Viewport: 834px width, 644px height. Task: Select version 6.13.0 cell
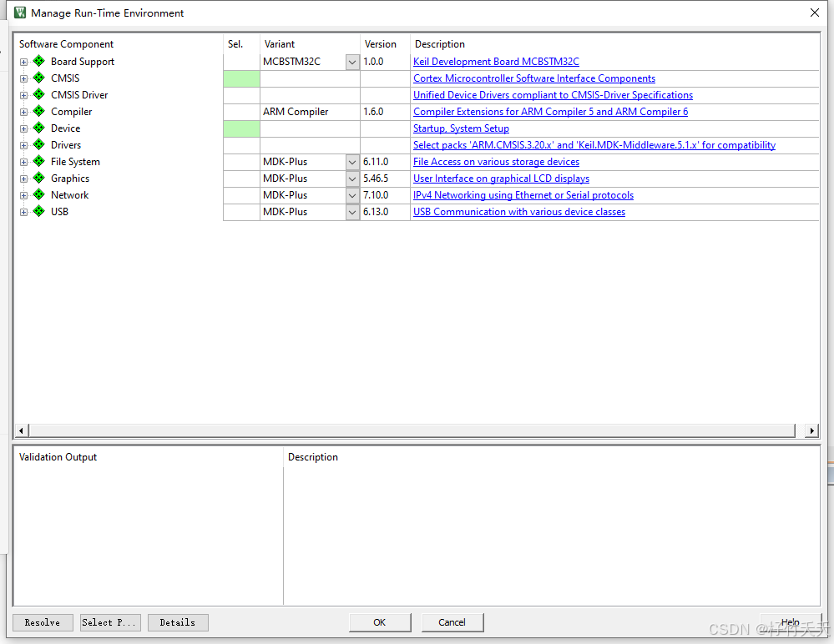[x=385, y=212]
